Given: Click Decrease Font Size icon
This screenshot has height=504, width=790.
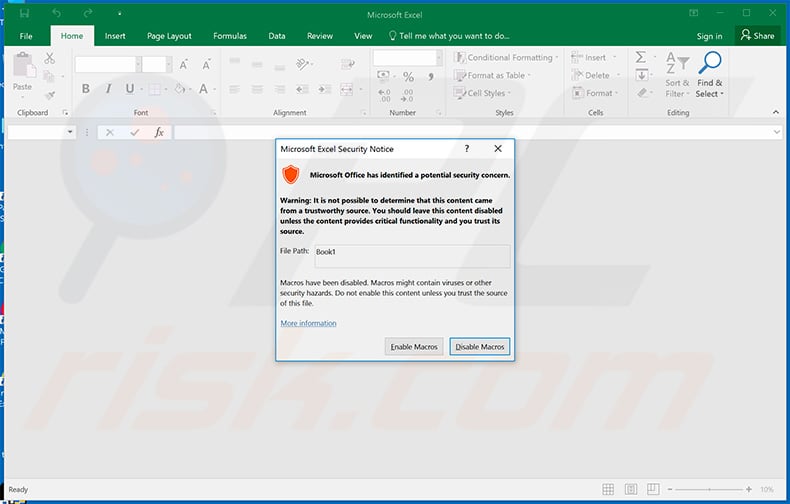Looking at the screenshot, I should [206, 65].
